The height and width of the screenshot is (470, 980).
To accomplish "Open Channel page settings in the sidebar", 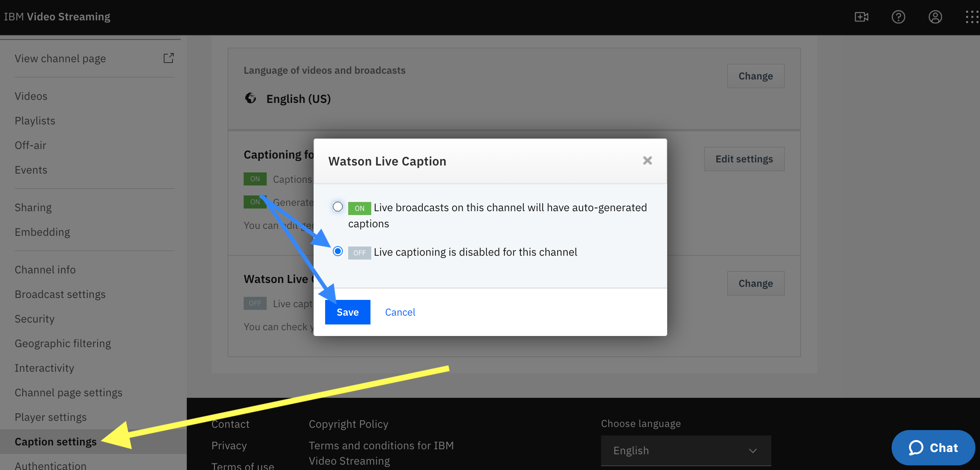I will 68,392.
